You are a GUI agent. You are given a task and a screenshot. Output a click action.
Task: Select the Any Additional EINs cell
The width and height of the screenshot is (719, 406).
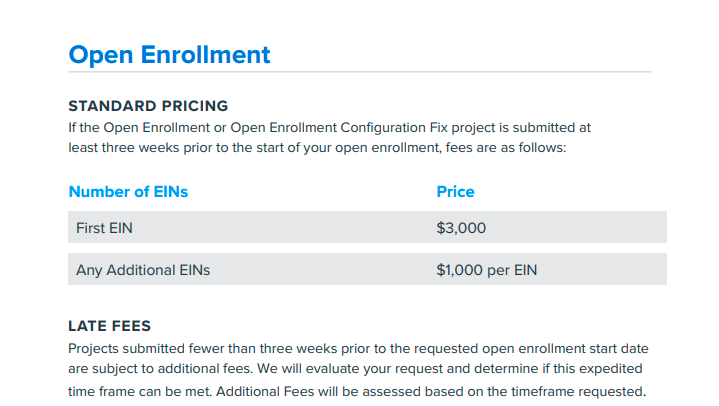143,270
